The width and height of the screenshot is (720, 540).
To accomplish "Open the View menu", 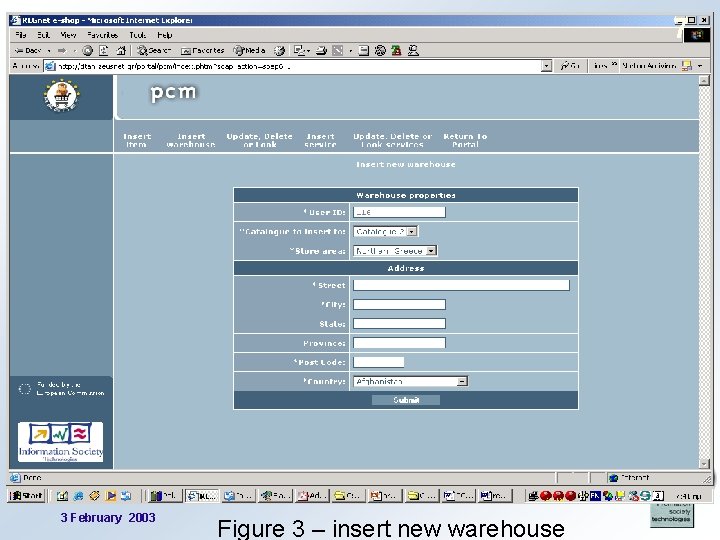I will pos(68,35).
